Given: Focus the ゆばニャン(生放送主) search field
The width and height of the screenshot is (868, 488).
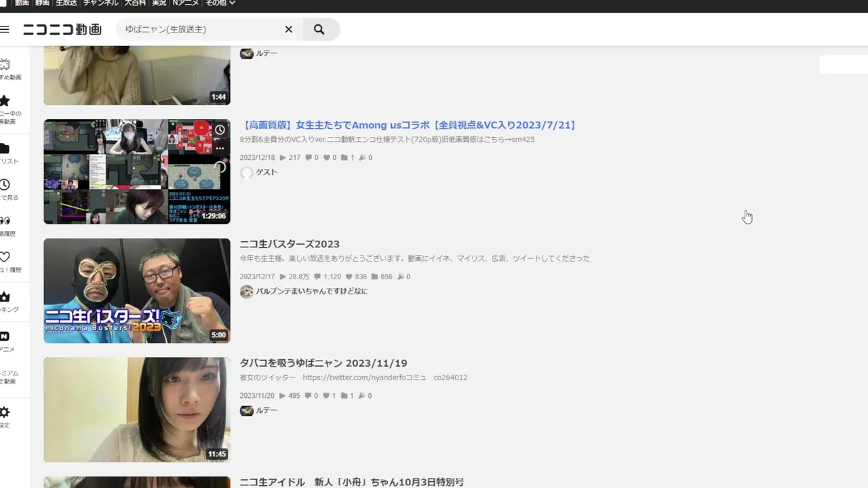Looking at the screenshot, I should 200,29.
